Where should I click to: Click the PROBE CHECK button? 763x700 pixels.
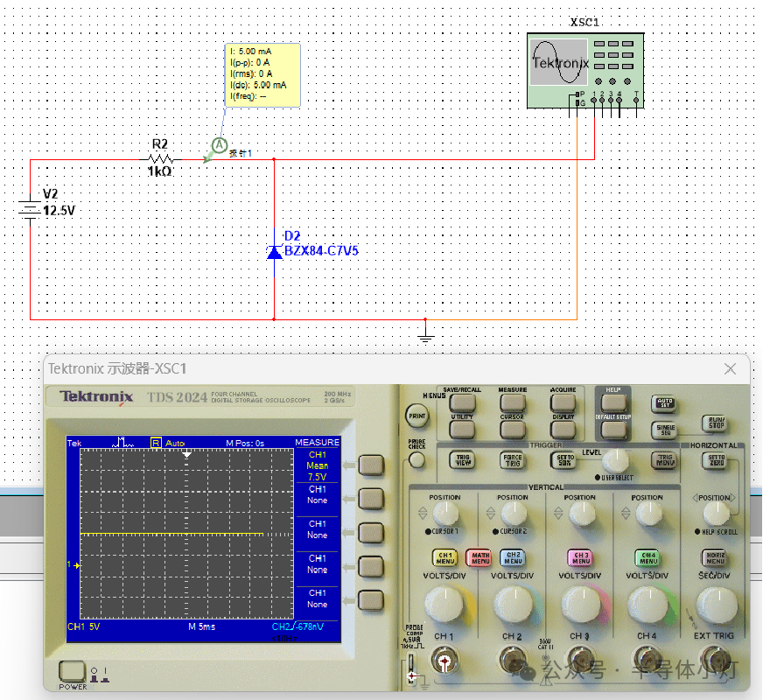[x=416, y=459]
